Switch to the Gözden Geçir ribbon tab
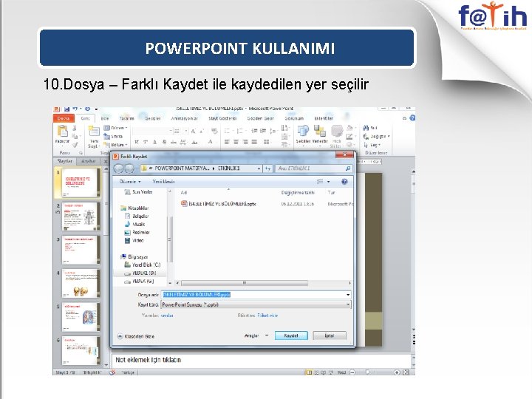This screenshot has height=399, width=532. tap(260, 118)
